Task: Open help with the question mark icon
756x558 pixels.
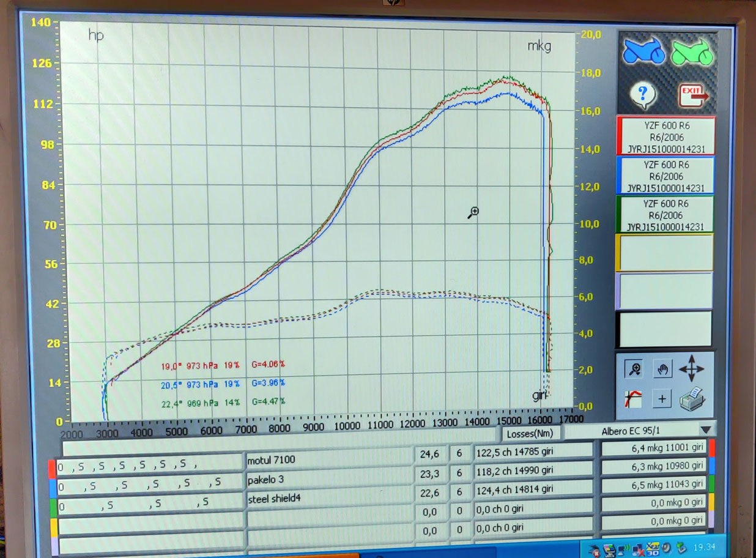Action: (642, 94)
